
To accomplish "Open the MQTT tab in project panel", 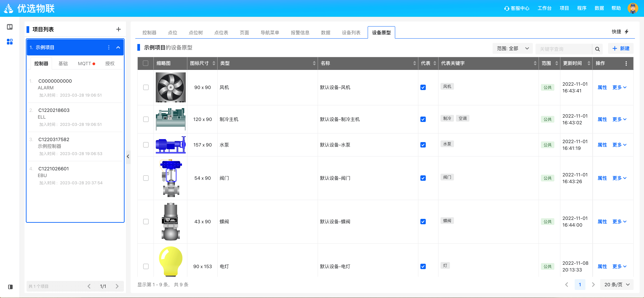I will (x=86, y=63).
